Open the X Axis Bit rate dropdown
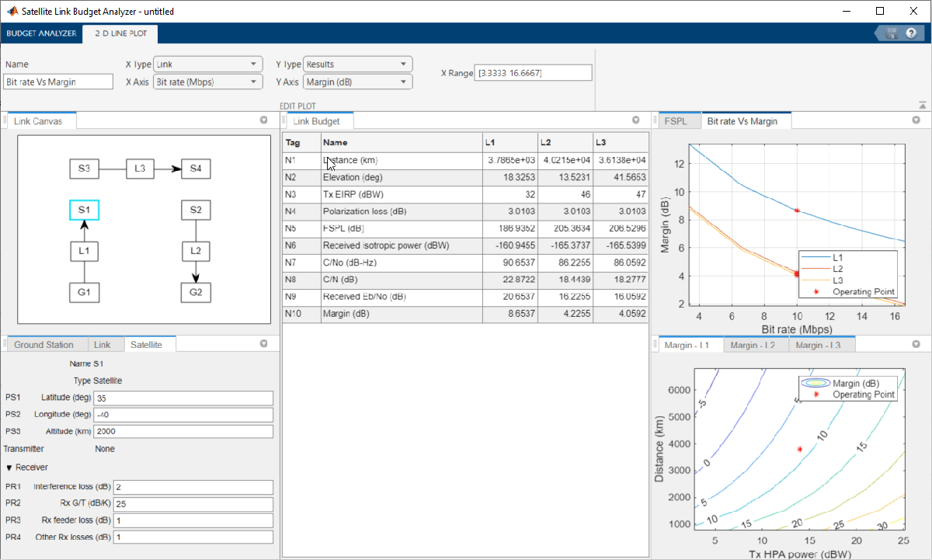 (208, 82)
